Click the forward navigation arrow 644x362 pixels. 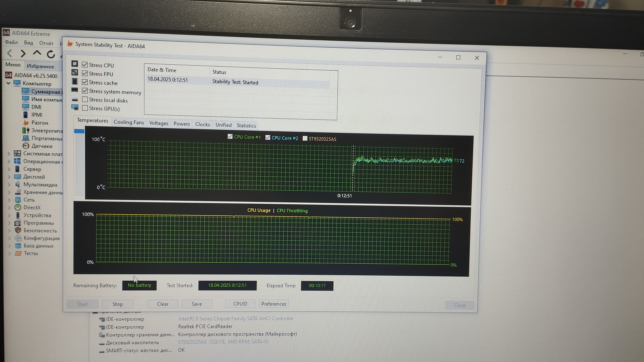coord(23,53)
